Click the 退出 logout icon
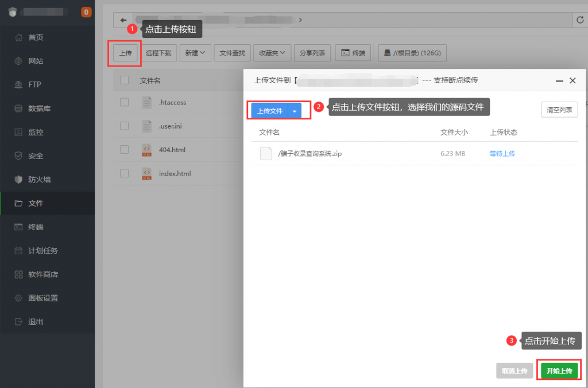The height and width of the screenshot is (388, 588). coord(18,321)
